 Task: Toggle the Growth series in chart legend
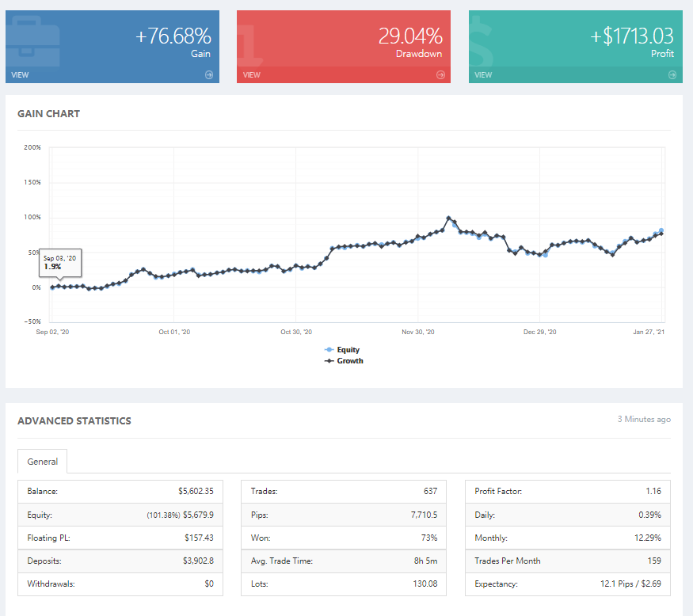[x=344, y=360]
